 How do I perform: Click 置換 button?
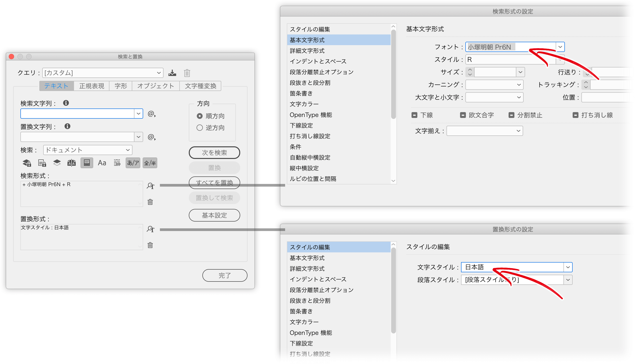(x=214, y=168)
